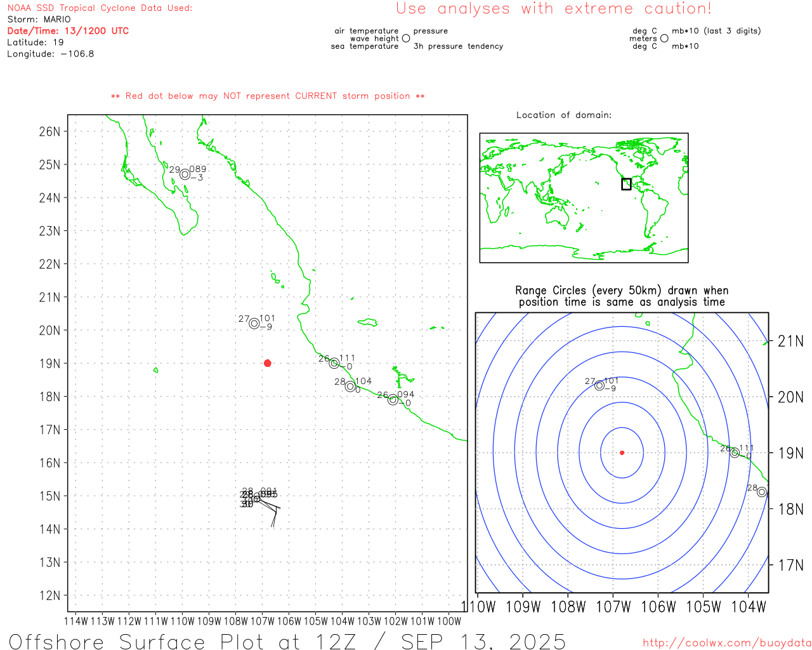Open the coolwx.com/buoydata link
This screenshot has width=812, height=650.
pyautogui.click(x=727, y=643)
